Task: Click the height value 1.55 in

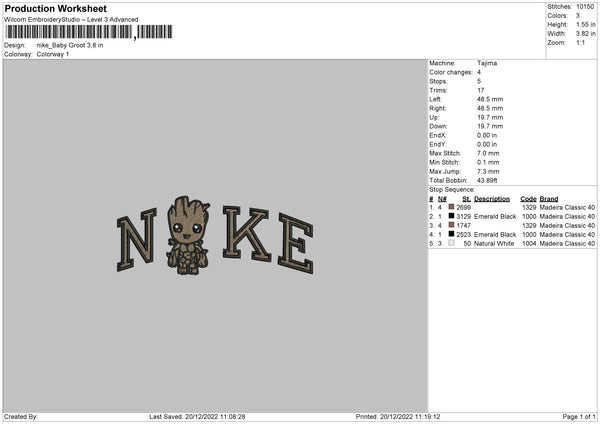Action: point(586,24)
